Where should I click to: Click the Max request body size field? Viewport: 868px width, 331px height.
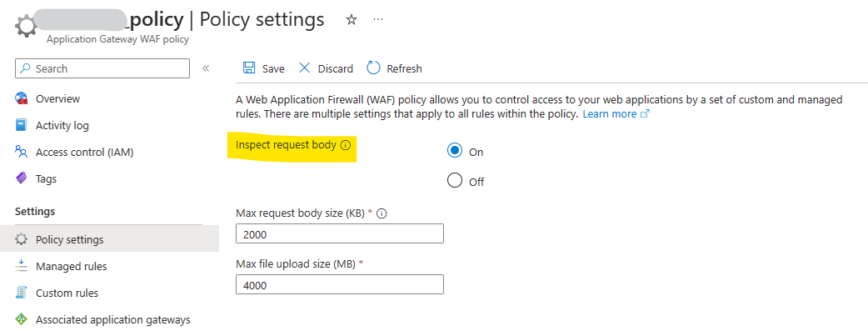click(x=340, y=233)
